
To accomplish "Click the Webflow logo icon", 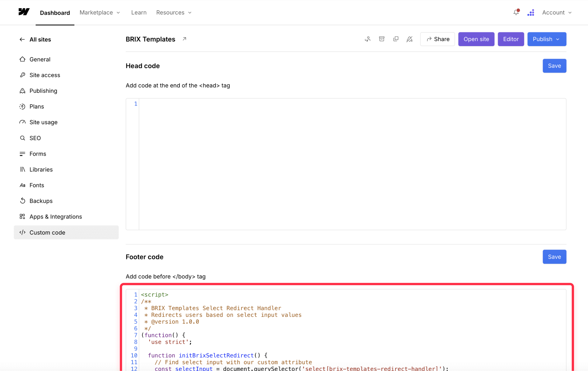I will point(24,12).
